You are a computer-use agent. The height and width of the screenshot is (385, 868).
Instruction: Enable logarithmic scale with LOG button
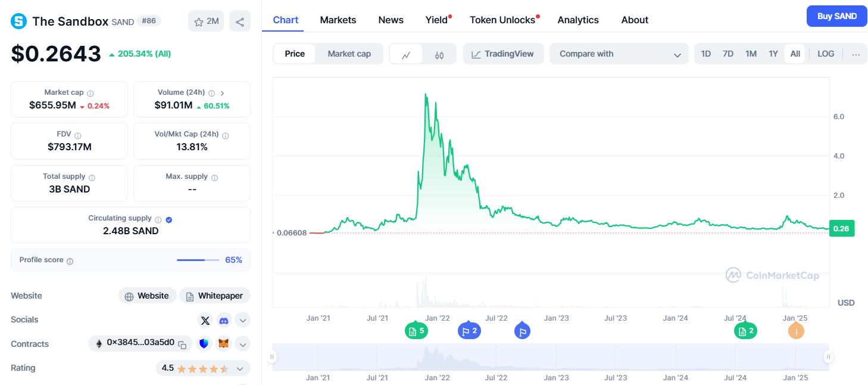pyautogui.click(x=825, y=53)
